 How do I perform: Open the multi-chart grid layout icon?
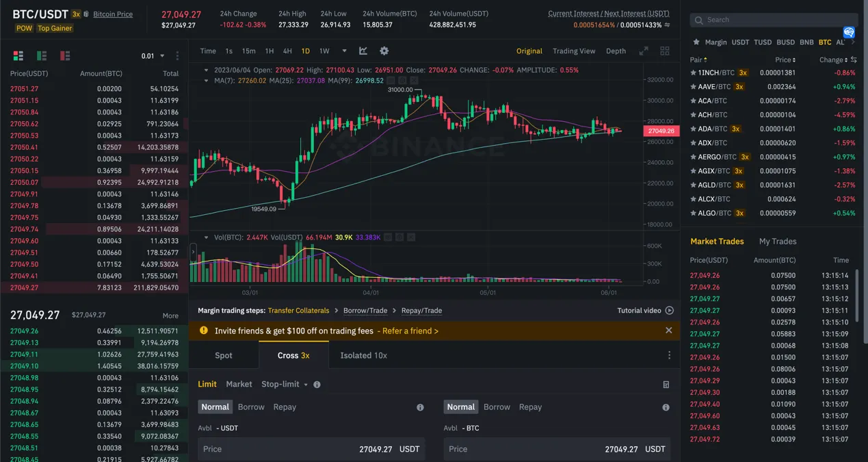[664, 51]
